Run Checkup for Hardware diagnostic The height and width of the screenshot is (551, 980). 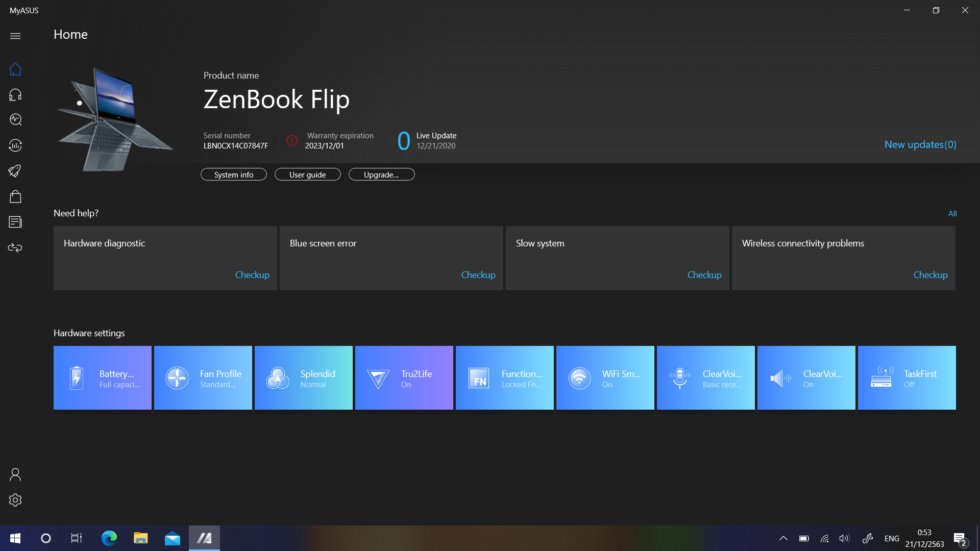(x=252, y=274)
